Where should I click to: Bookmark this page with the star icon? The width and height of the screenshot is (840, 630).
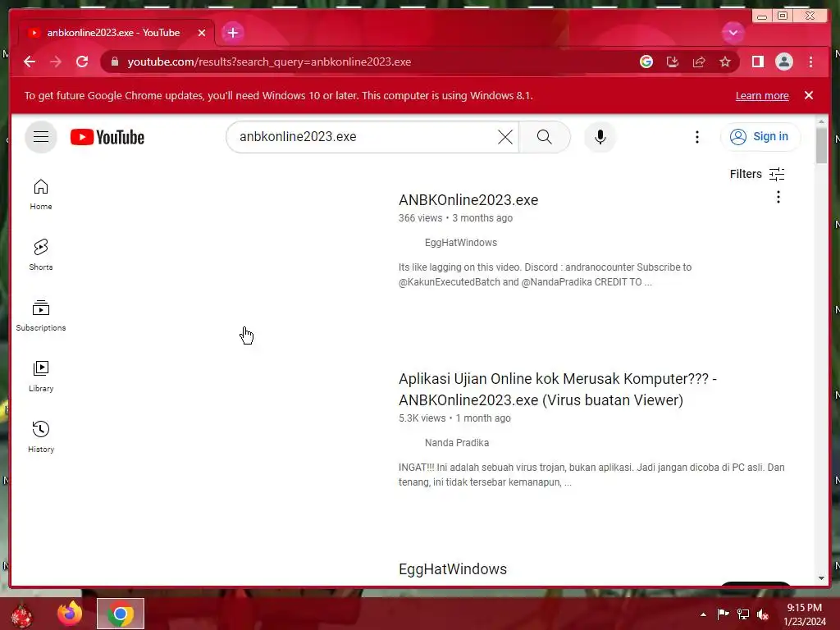pyautogui.click(x=725, y=62)
